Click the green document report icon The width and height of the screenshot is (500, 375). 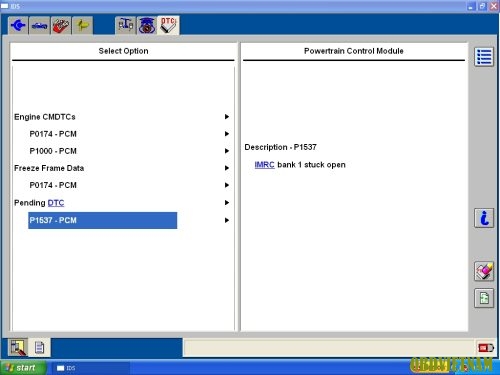(484, 298)
